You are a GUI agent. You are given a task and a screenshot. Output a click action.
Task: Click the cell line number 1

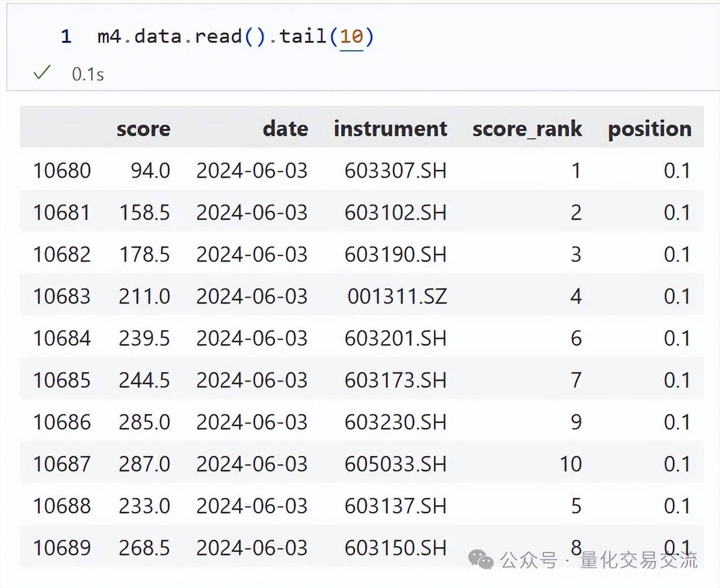click(x=66, y=36)
